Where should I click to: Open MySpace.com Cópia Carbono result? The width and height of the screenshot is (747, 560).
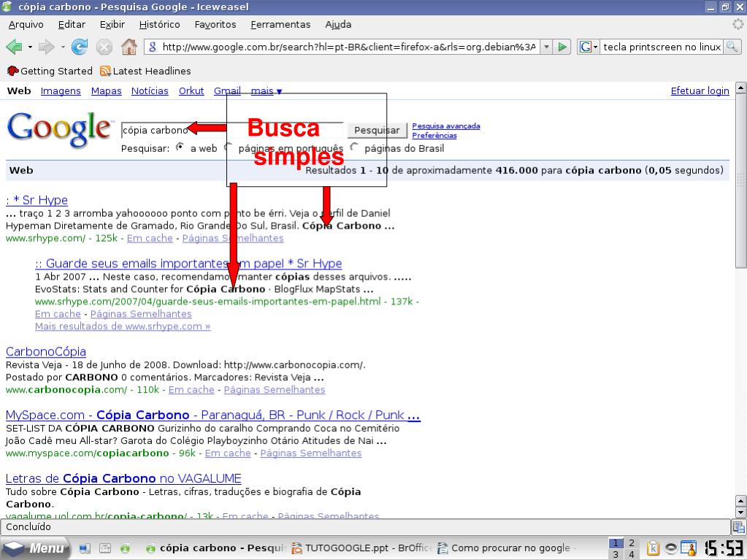[x=213, y=415]
